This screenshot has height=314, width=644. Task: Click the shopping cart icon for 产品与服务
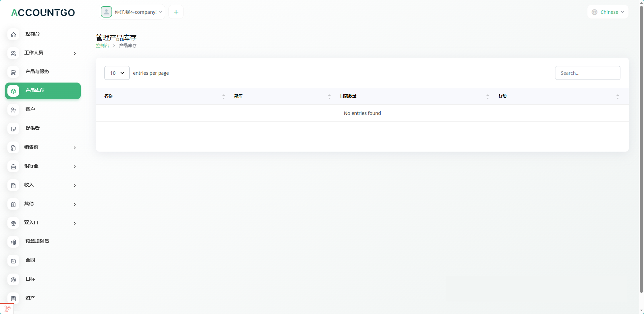click(13, 72)
